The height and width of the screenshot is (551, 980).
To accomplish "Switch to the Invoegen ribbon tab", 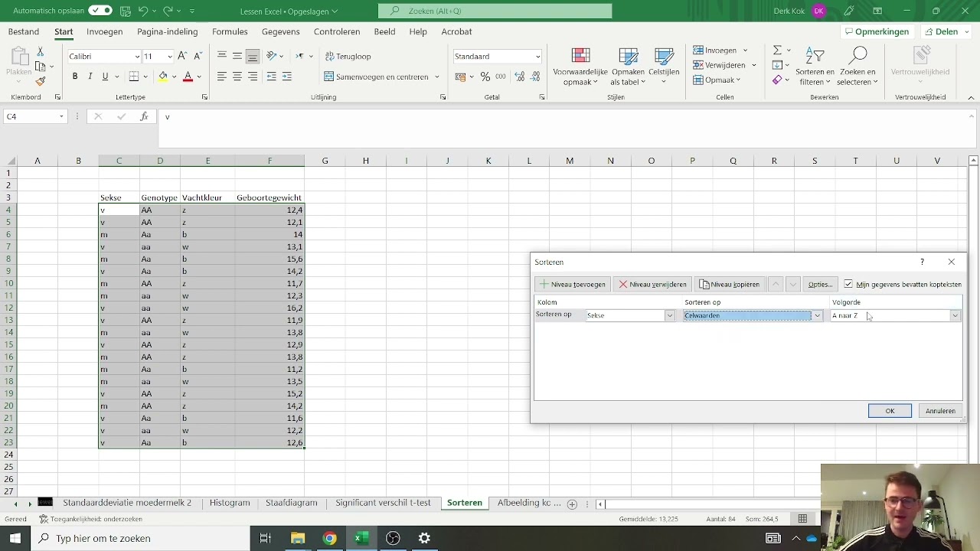I will coord(105,31).
